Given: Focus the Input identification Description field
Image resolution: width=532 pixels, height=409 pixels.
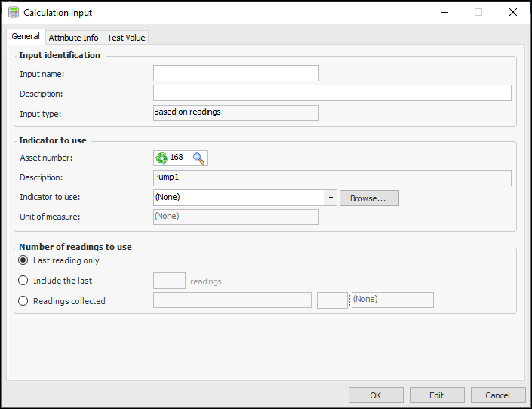Looking at the screenshot, I should click(x=332, y=93).
